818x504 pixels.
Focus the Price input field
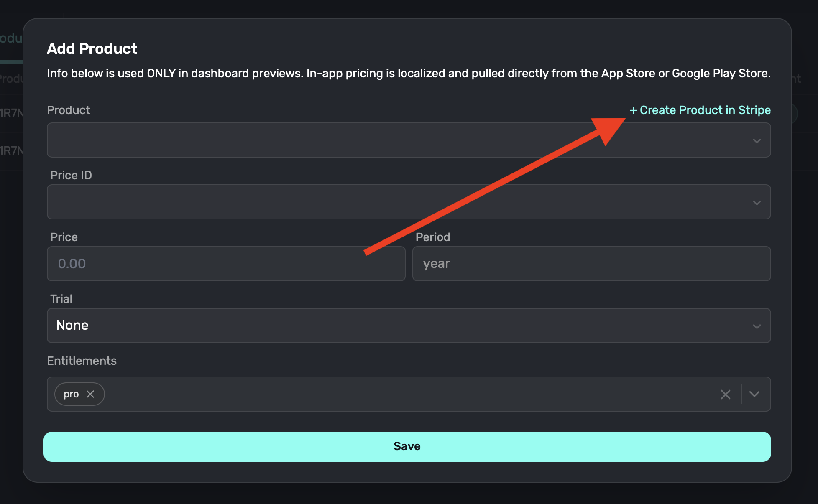pos(226,264)
